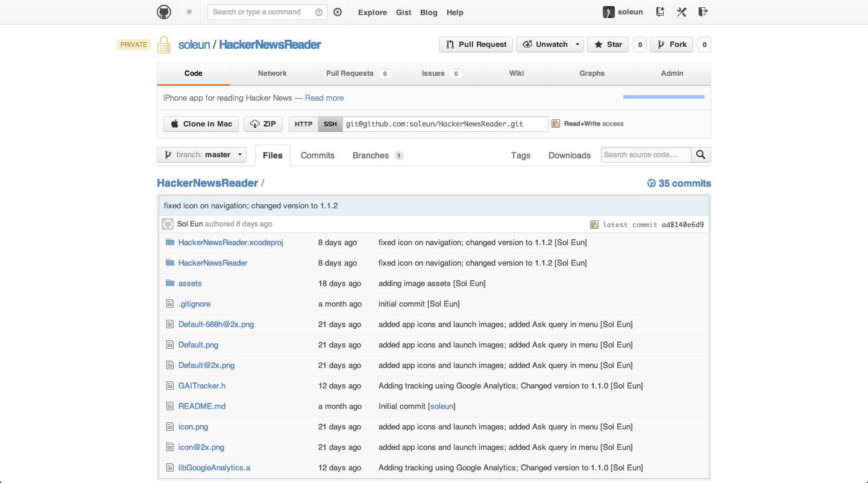Focus the Search source code field
This screenshot has height=483, width=868.
(x=646, y=155)
